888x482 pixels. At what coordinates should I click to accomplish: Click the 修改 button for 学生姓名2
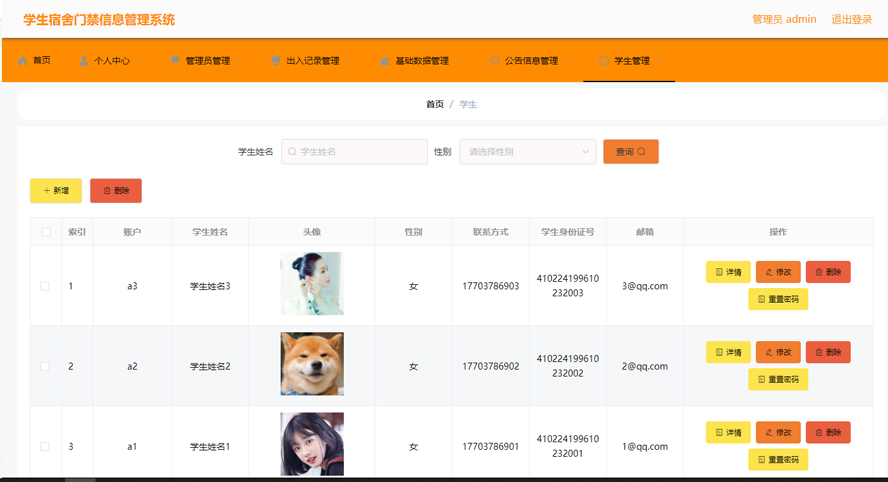[778, 352]
